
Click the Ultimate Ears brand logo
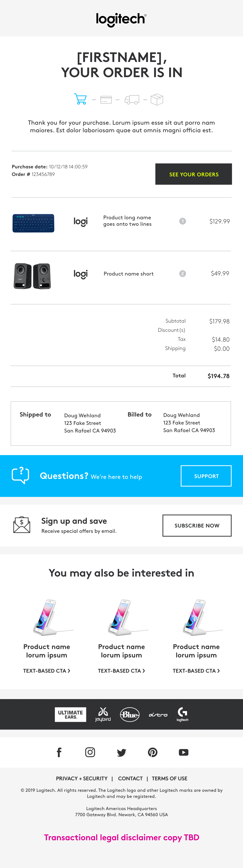pos(70,714)
